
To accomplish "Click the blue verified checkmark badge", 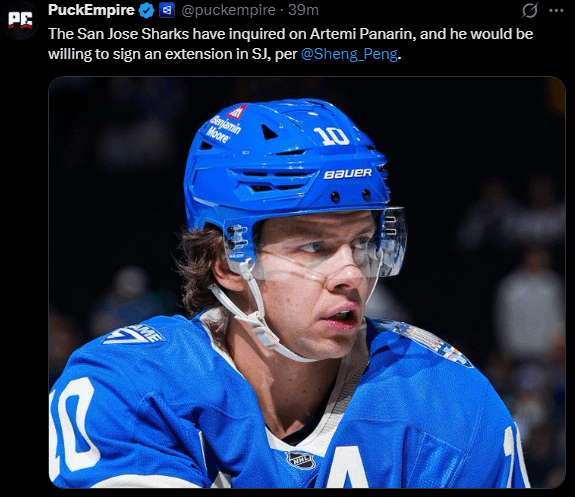I will click(146, 11).
